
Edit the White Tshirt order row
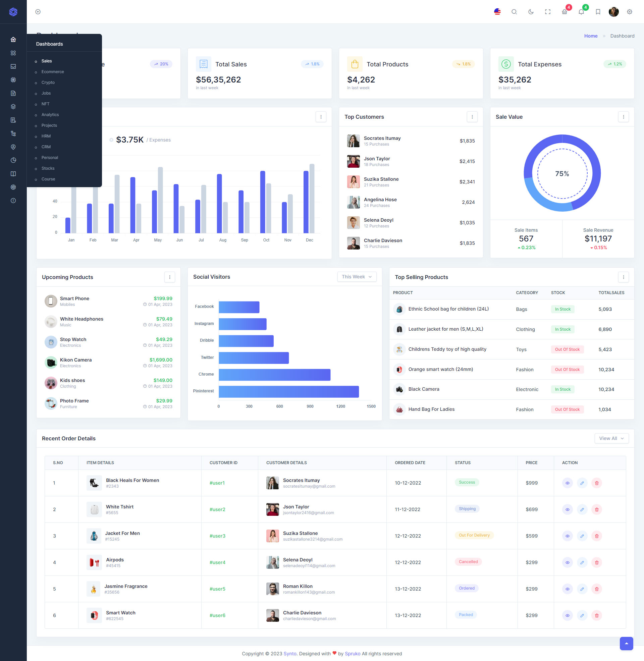point(582,509)
